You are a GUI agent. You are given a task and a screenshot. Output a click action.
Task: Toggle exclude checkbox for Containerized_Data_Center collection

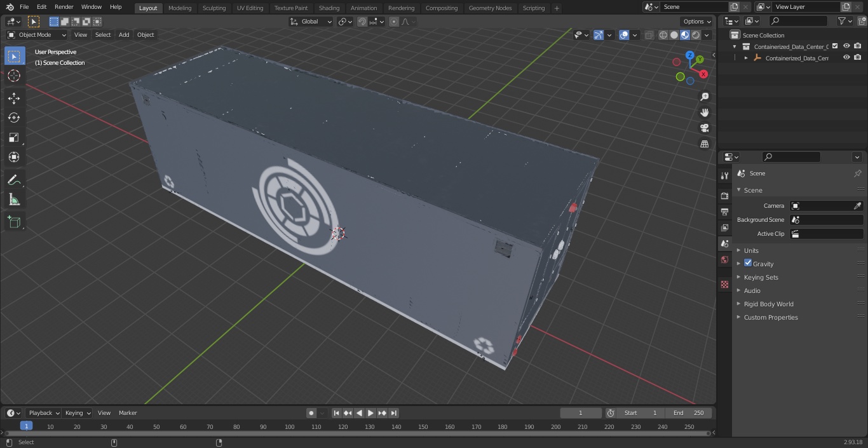click(835, 46)
